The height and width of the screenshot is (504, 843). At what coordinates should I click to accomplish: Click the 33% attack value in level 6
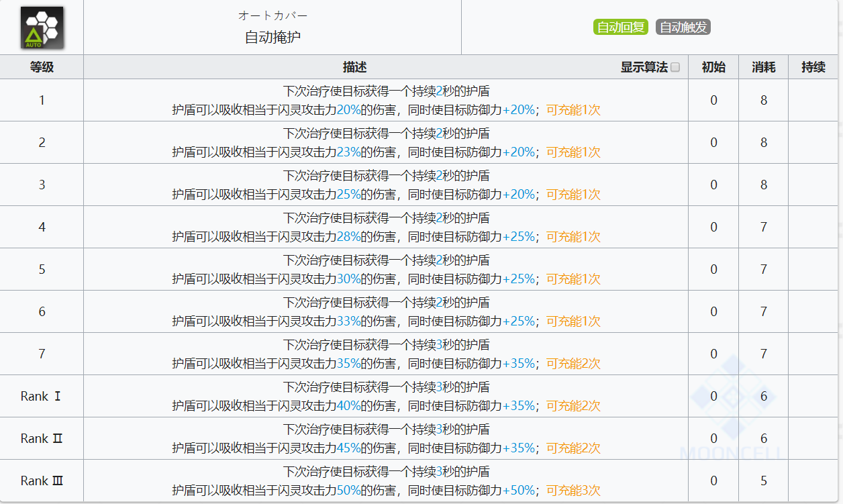(348, 321)
